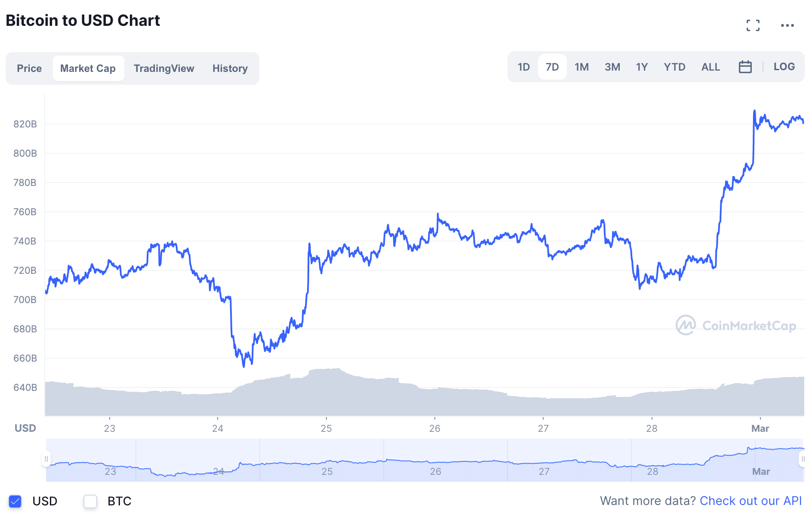Show ALL time price history
Screen dimensions: 812x514
(x=710, y=67)
